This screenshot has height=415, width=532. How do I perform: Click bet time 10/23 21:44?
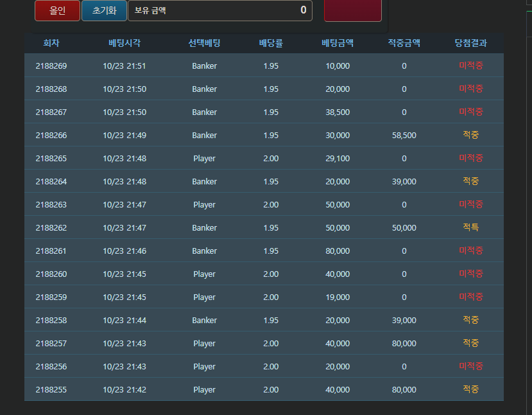tap(124, 320)
